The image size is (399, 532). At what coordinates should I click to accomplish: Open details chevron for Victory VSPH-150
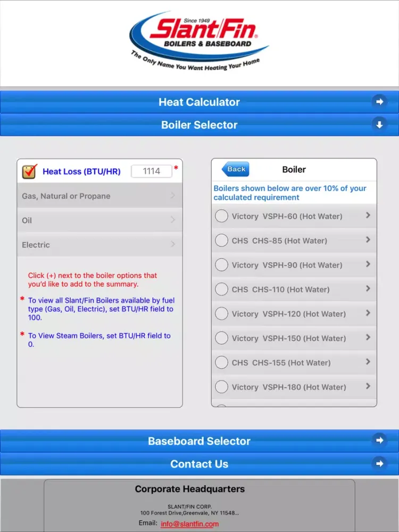[368, 337]
